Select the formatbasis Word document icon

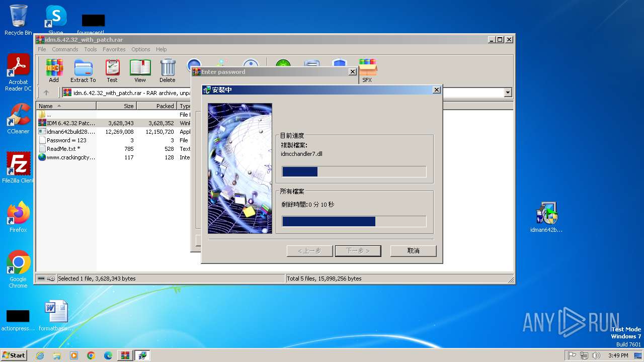pyautogui.click(x=55, y=315)
